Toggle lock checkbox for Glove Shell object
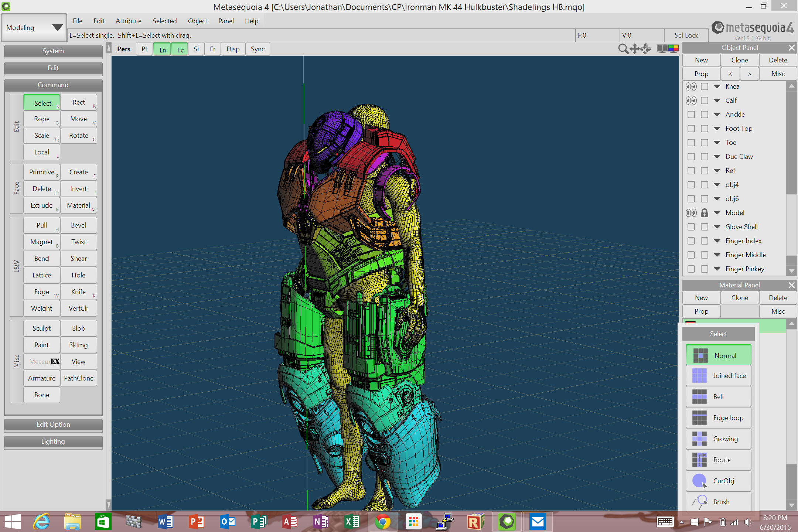This screenshot has height=532, width=798. click(x=705, y=227)
